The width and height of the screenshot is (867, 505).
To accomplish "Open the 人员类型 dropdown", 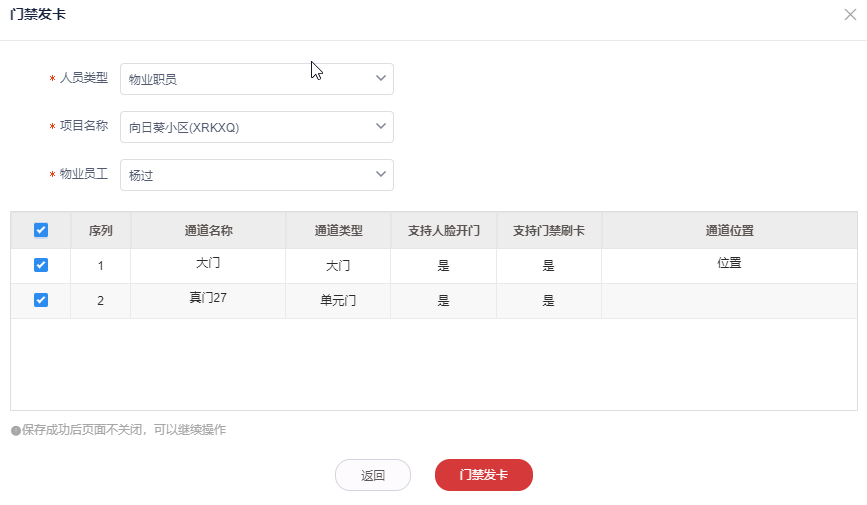I will 256,79.
